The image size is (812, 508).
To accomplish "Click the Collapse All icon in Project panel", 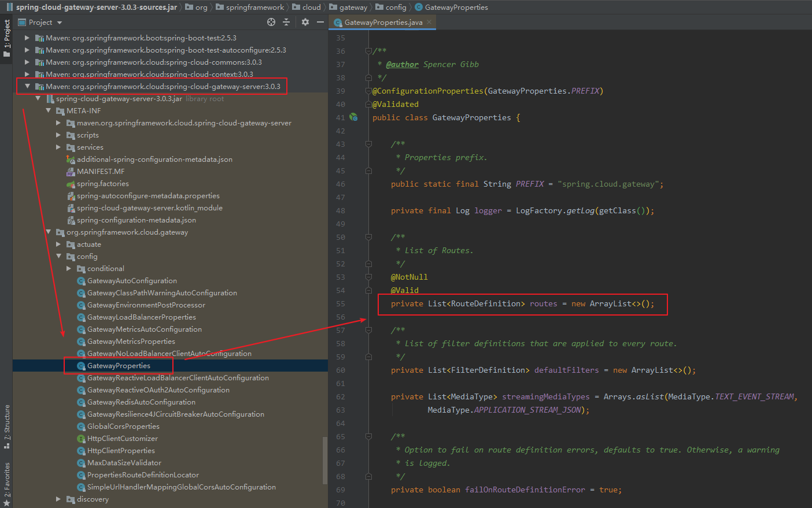I will point(286,22).
